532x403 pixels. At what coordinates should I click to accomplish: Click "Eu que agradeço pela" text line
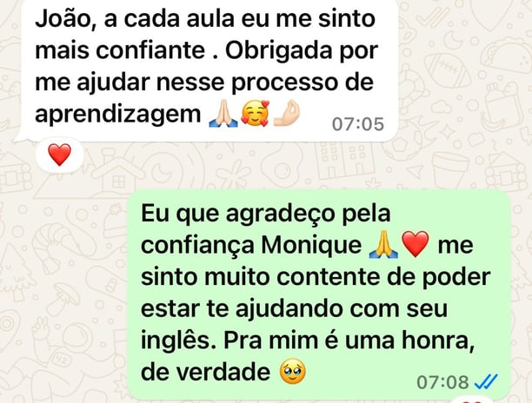266,214
